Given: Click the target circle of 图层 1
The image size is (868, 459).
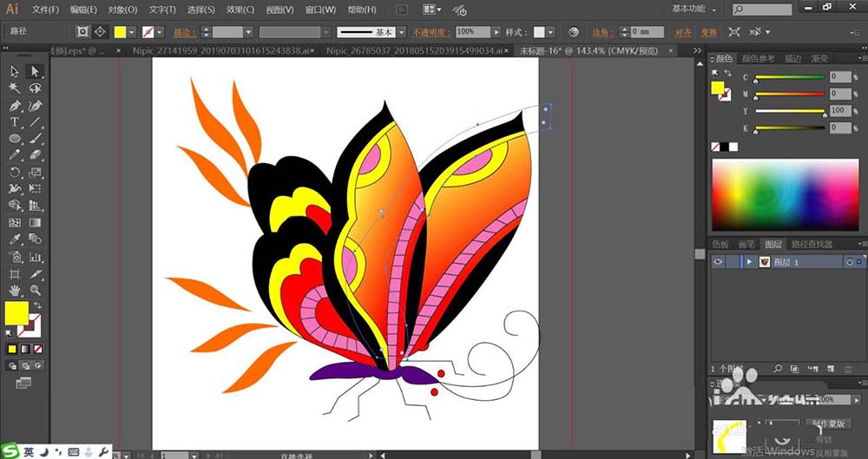Looking at the screenshot, I should point(849,262).
